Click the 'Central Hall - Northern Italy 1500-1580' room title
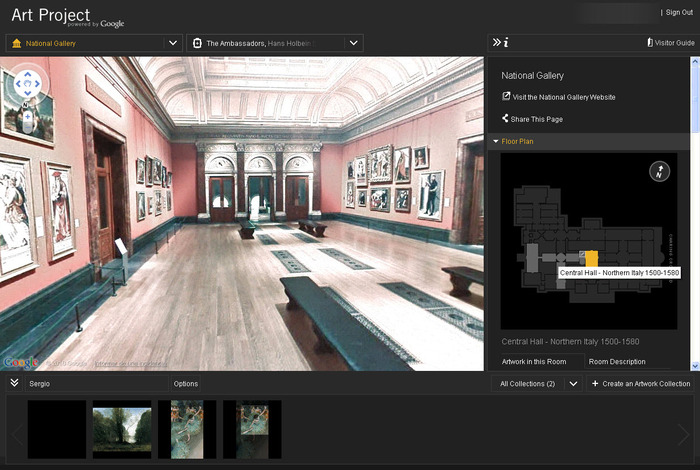700x470 pixels. [570, 341]
